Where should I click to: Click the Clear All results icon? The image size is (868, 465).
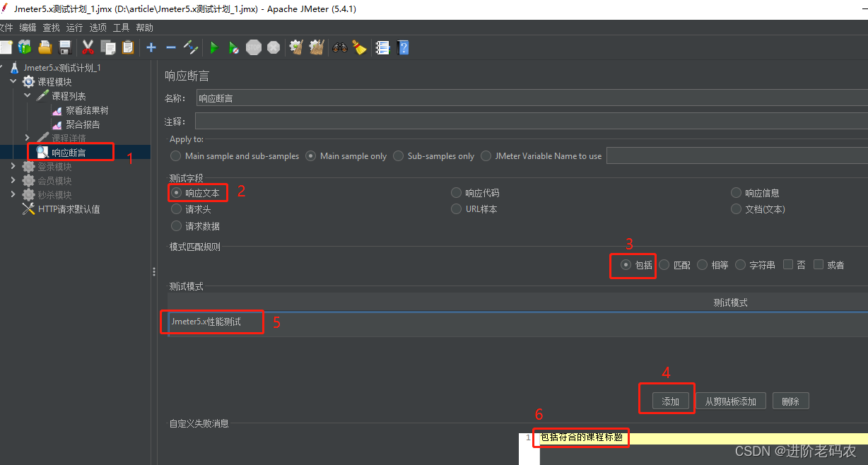tap(317, 47)
